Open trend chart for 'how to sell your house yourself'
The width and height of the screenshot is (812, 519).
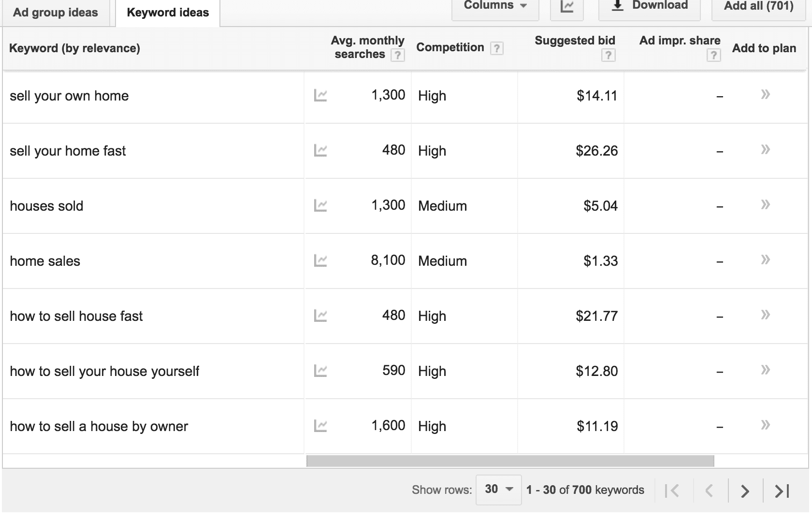point(320,371)
